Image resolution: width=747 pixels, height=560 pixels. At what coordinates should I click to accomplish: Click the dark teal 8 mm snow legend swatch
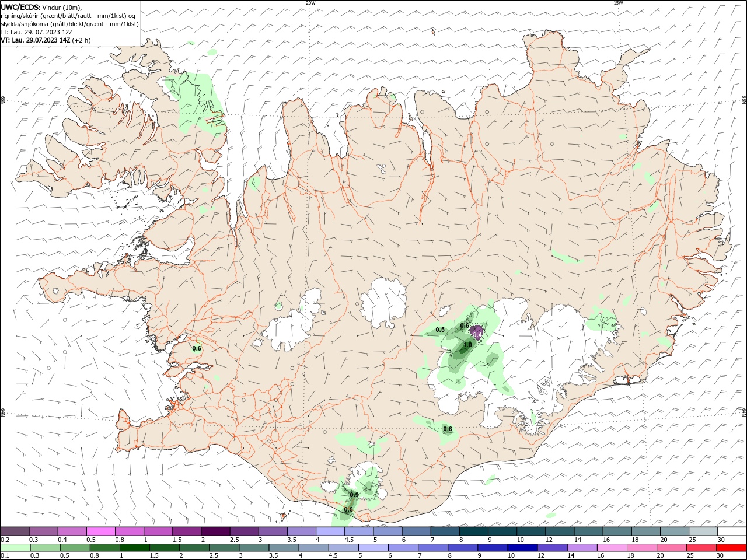coord(474,531)
